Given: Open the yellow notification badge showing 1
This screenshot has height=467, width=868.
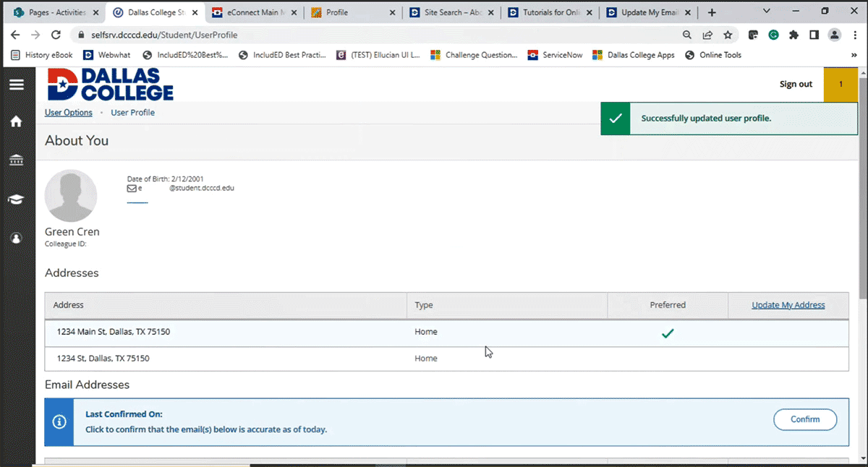Looking at the screenshot, I should pyautogui.click(x=841, y=84).
